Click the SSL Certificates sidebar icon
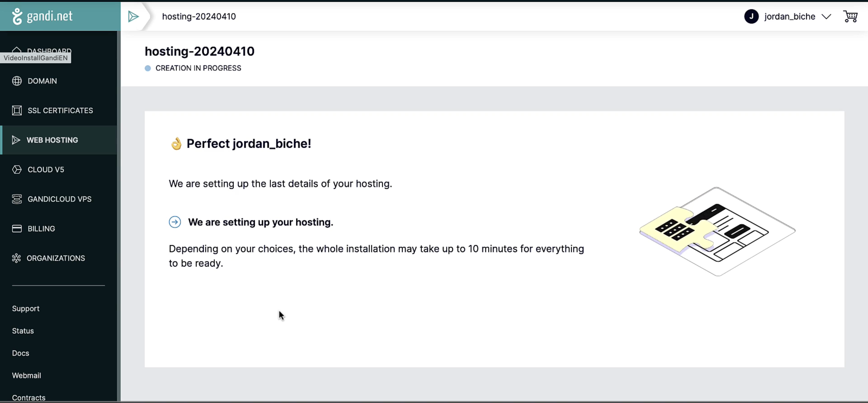The image size is (868, 403). click(17, 111)
